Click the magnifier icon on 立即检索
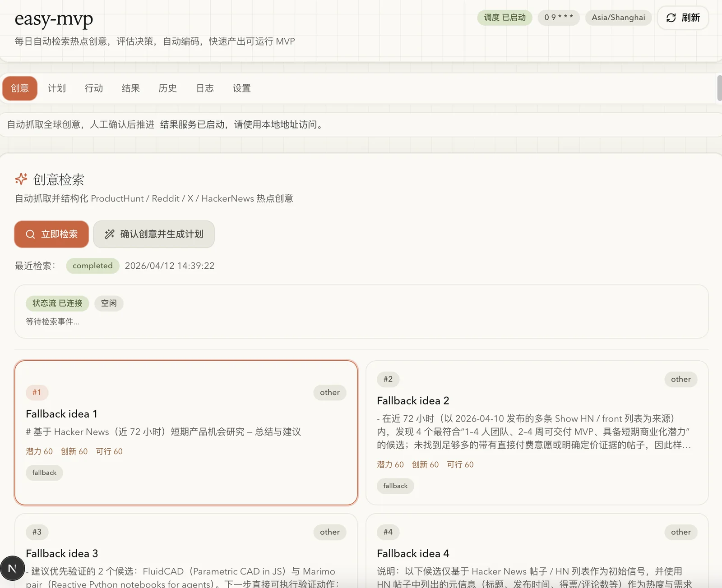Screen dimensions: 722x588 click(30, 234)
